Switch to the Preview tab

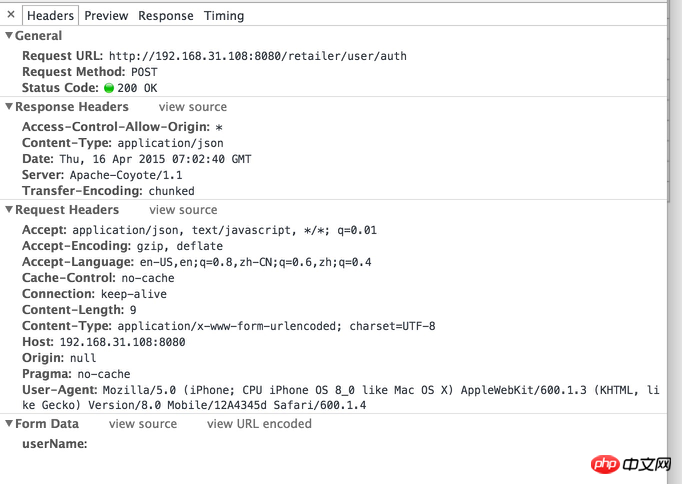tap(106, 16)
